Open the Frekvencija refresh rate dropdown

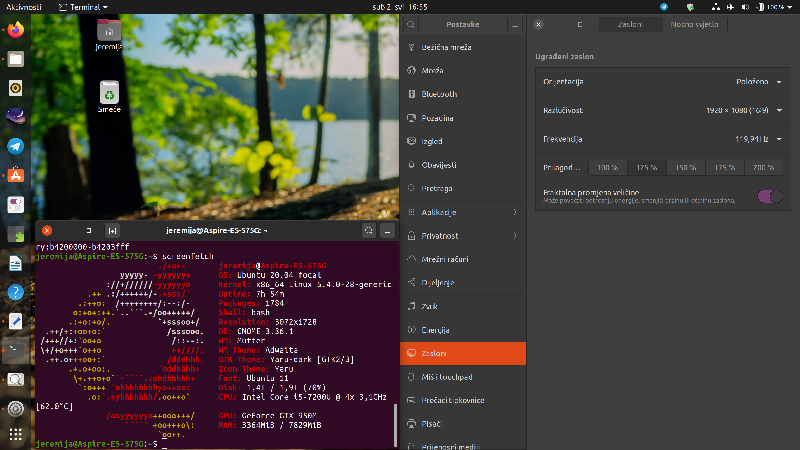click(x=758, y=139)
